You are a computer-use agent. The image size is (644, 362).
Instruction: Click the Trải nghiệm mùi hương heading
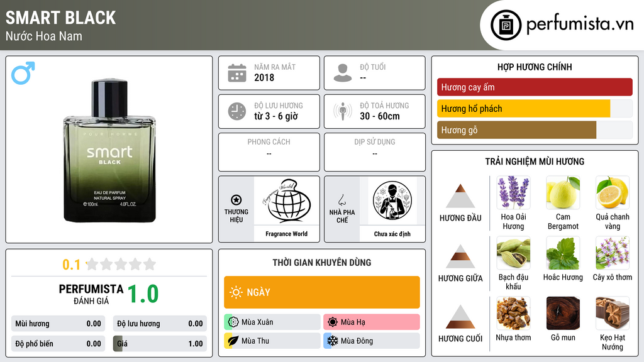click(x=535, y=162)
